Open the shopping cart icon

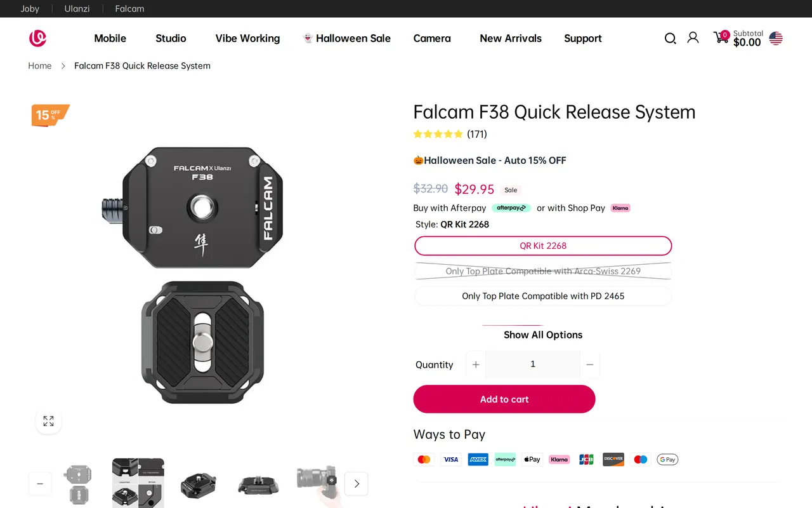click(x=721, y=37)
